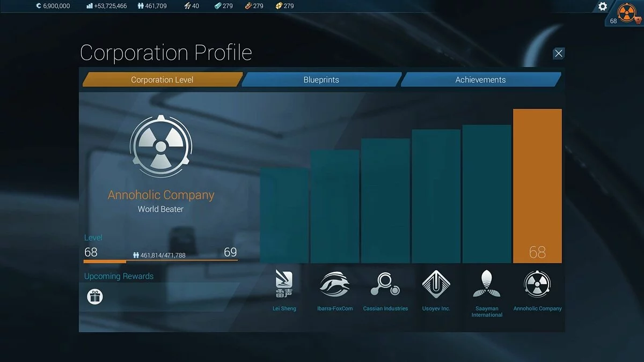Click the Level label above the progress bar
This screenshot has height=362, width=644.
pos(93,238)
